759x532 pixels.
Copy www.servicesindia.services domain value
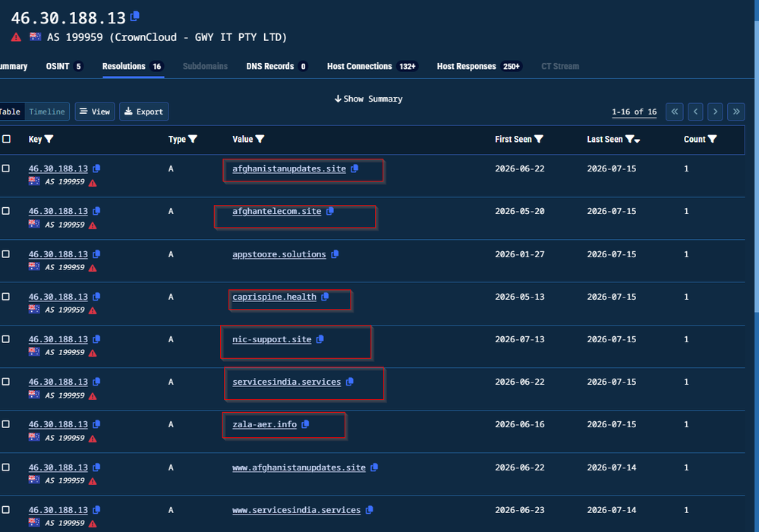(x=370, y=510)
